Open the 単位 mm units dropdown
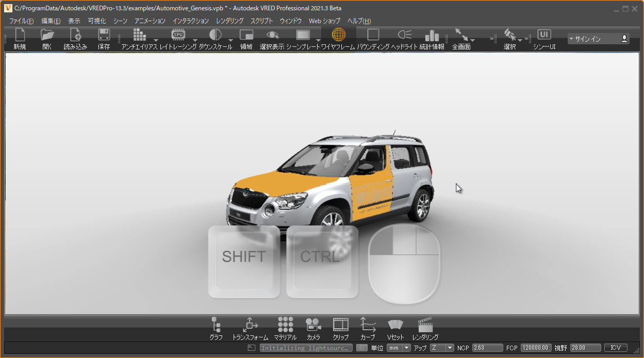Screen dimensions: 644x358 399,348
